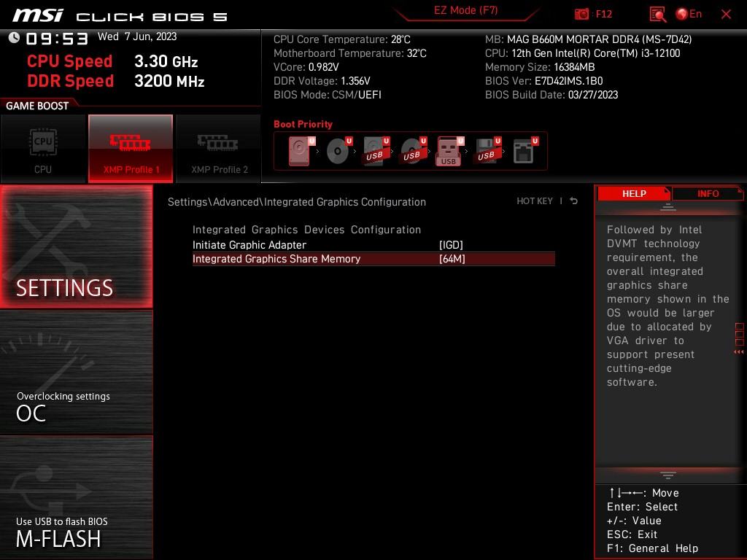Collapse help panel with top grip handle
Screen dimensions: 747x560
click(x=668, y=206)
